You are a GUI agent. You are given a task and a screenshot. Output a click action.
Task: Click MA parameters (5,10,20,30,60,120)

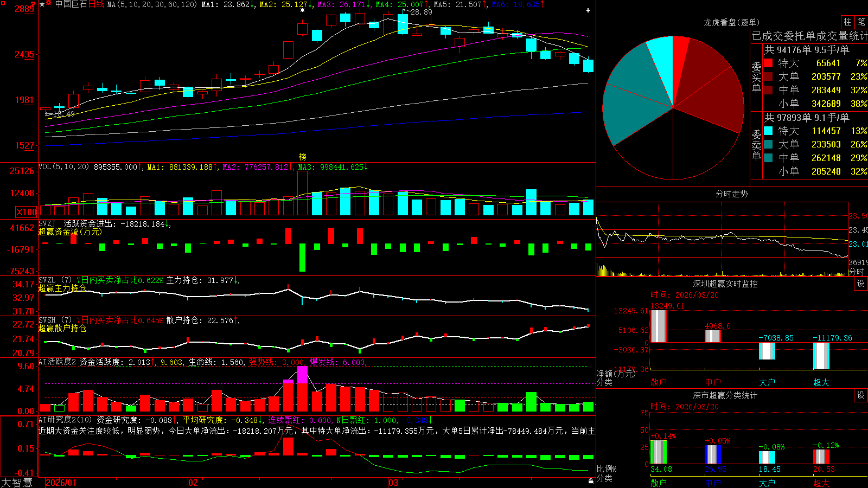click(152, 4)
